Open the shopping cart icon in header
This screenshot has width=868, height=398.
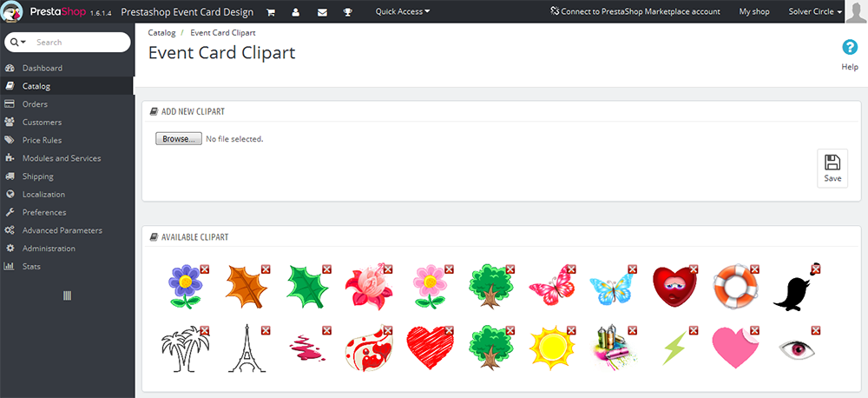point(271,11)
